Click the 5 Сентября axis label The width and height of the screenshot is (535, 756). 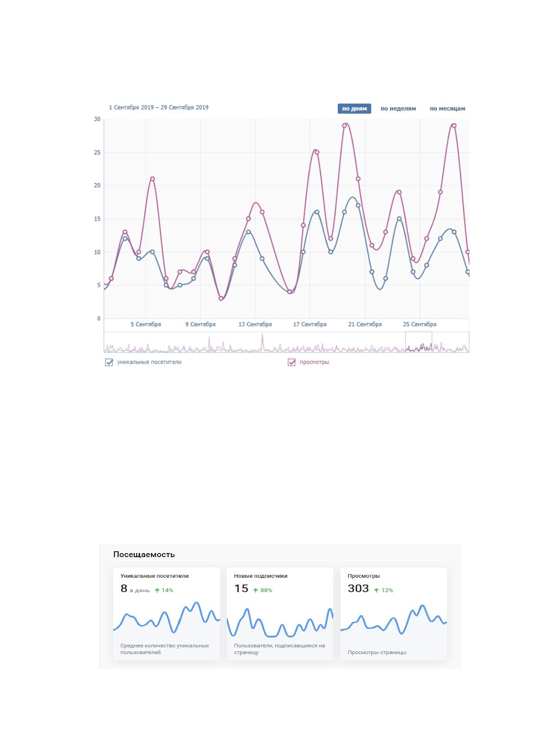point(146,324)
